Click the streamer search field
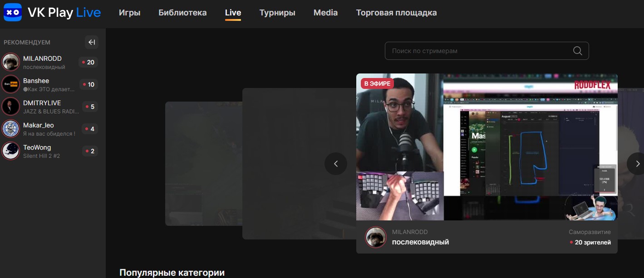The width and height of the screenshot is (644, 278). [x=477, y=51]
